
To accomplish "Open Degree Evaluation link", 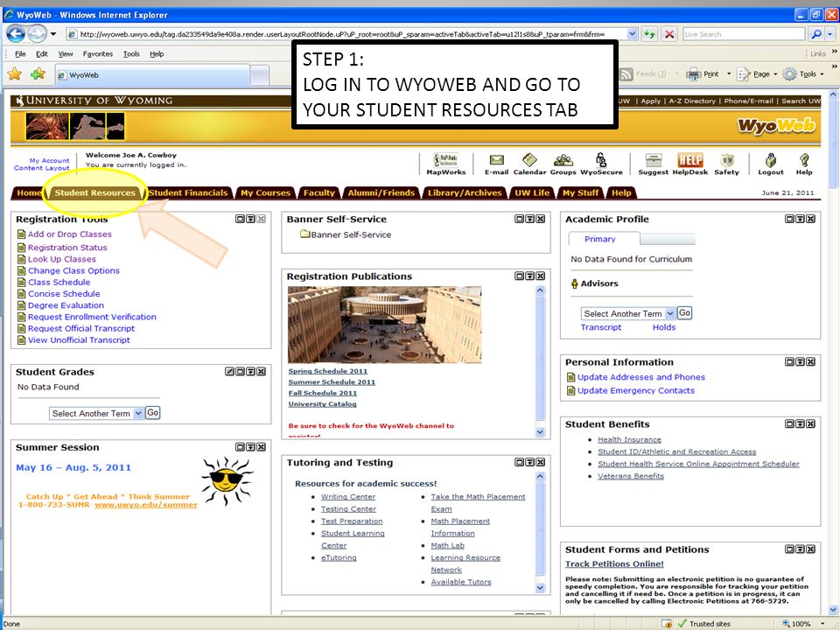I will [66, 305].
